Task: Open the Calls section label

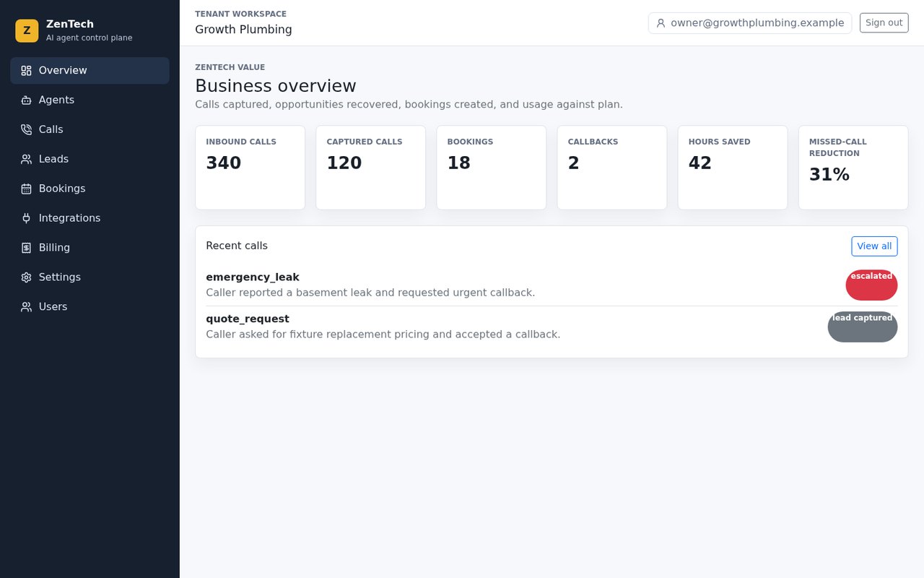Action: pos(51,129)
